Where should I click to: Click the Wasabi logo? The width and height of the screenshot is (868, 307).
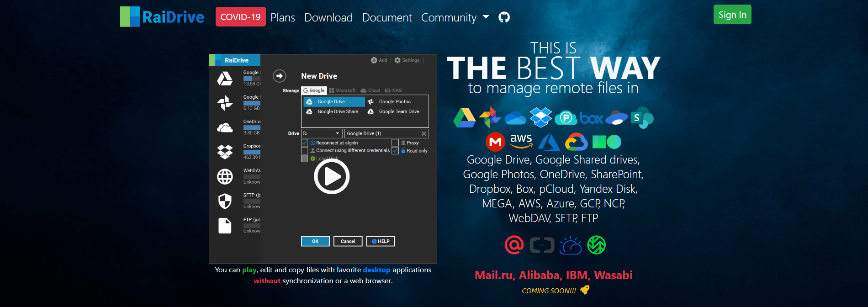click(597, 245)
